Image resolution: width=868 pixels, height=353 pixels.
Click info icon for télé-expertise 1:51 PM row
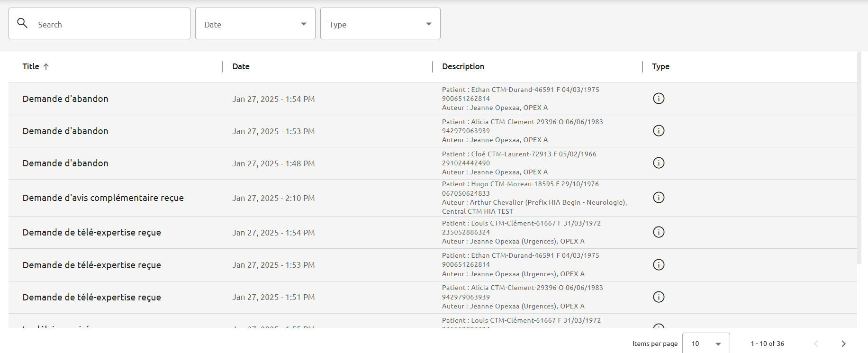[x=659, y=297]
